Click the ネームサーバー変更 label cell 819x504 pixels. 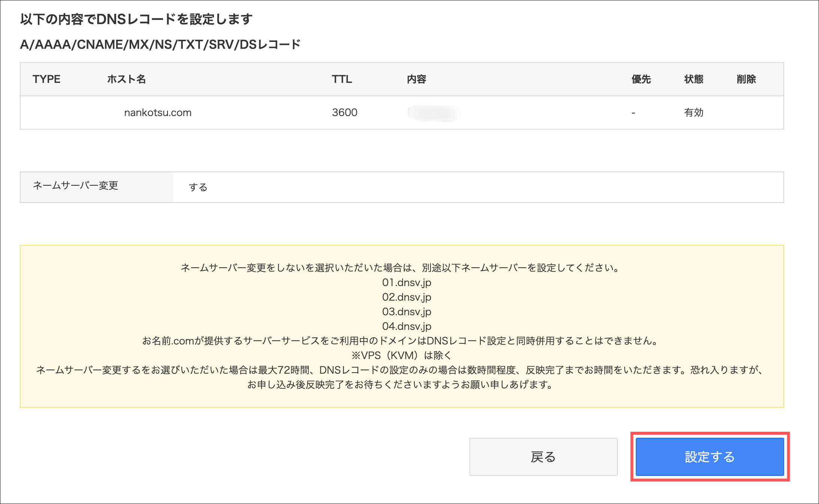pyautogui.click(x=76, y=186)
